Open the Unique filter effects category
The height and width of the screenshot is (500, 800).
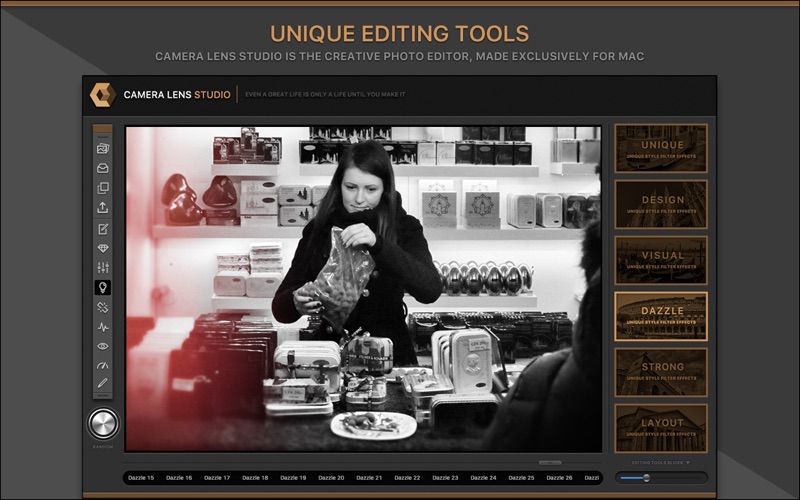661,148
